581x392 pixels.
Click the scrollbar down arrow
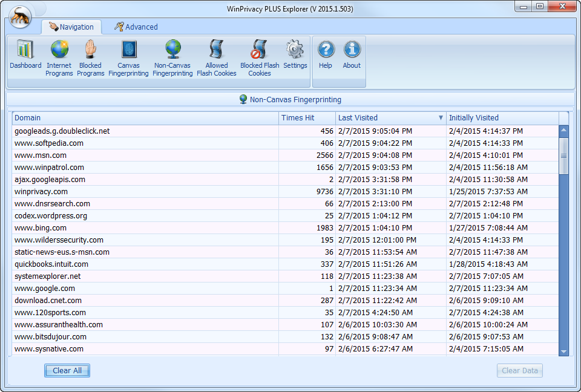pyautogui.click(x=563, y=351)
